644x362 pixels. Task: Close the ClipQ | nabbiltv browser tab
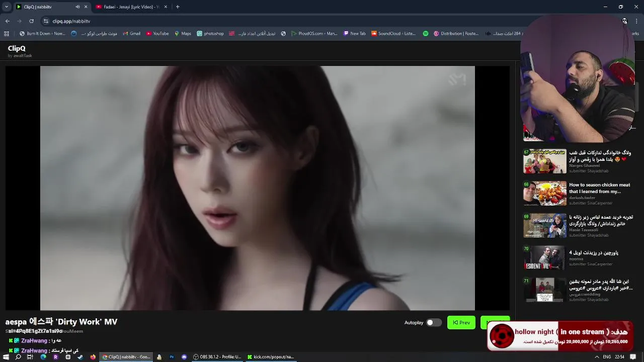(x=86, y=7)
